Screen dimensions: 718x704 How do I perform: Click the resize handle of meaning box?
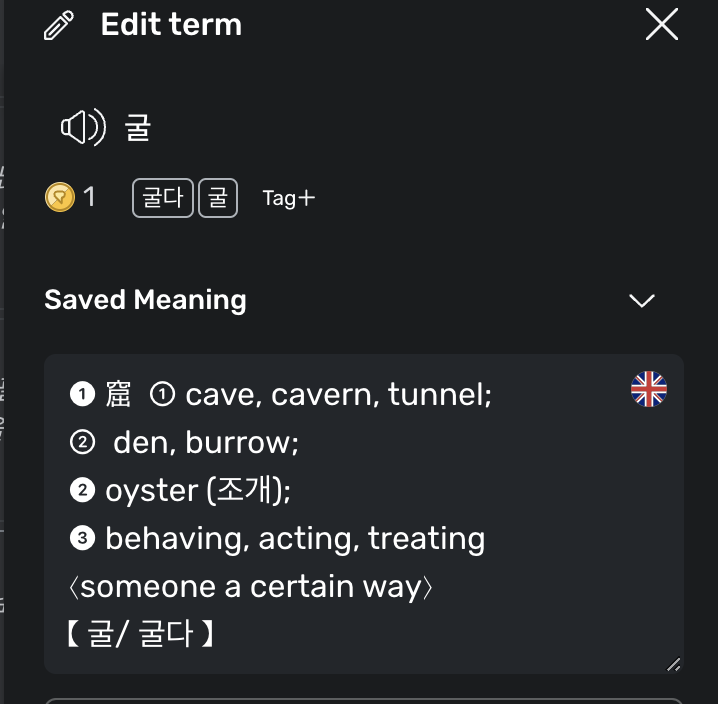pyautogui.click(x=673, y=664)
